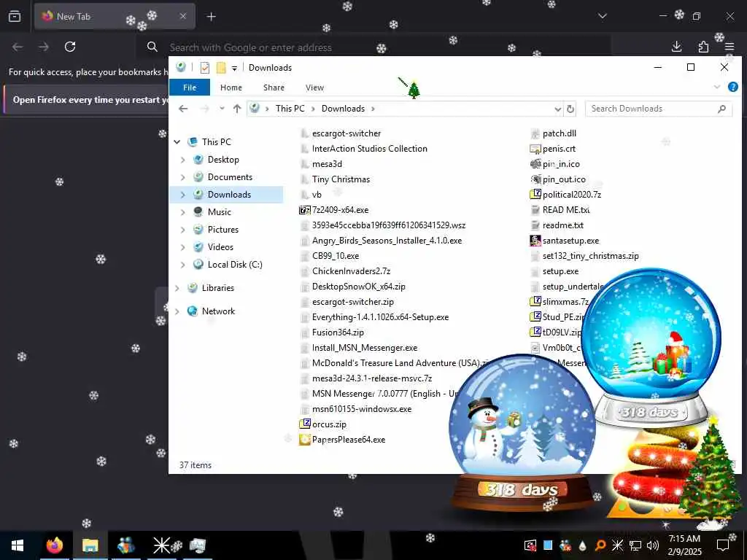Open Firefox downloads panel icon
The image size is (747, 560).
[676, 47]
